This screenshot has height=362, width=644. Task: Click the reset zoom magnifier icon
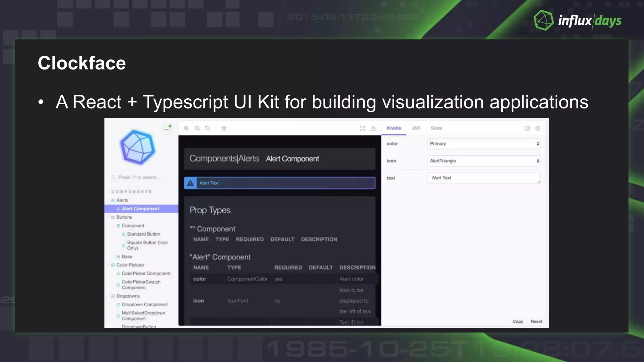point(208,128)
